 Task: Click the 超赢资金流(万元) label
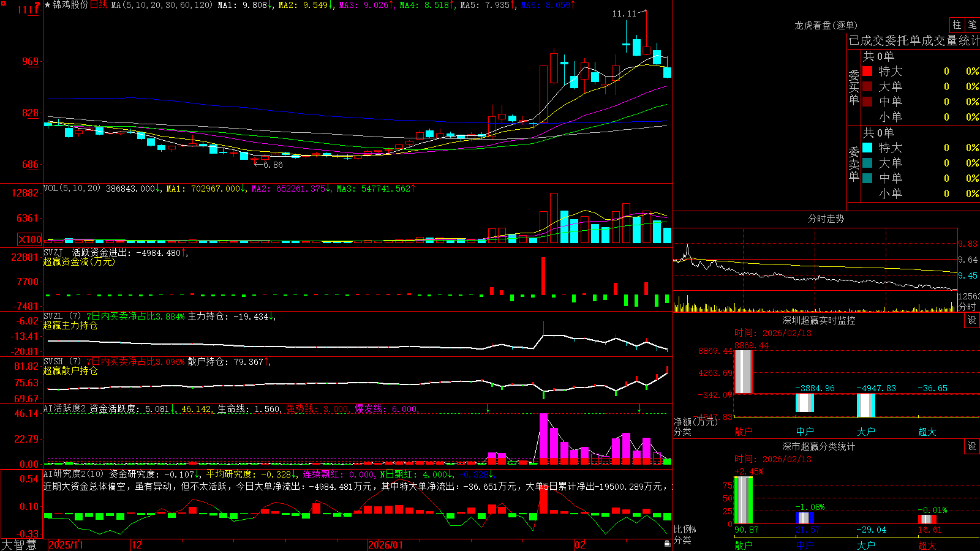coord(79,261)
